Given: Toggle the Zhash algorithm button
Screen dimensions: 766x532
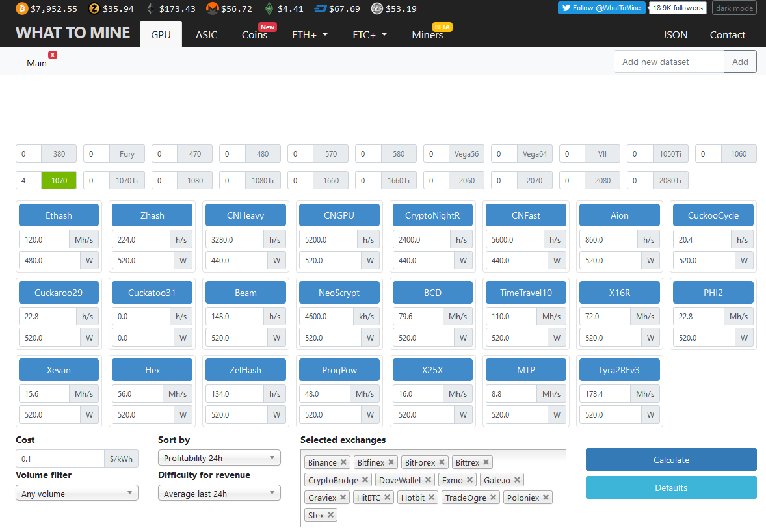Looking at the screenshot, I should [x=152, y=215].
